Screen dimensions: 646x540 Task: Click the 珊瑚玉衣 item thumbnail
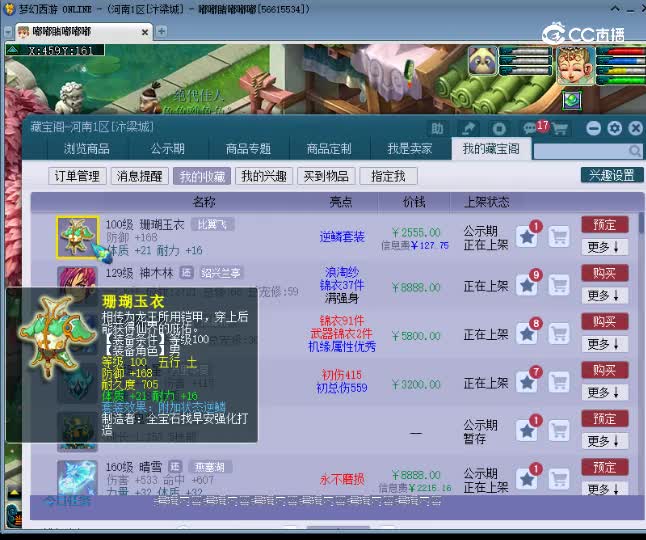tap(77, 237)
